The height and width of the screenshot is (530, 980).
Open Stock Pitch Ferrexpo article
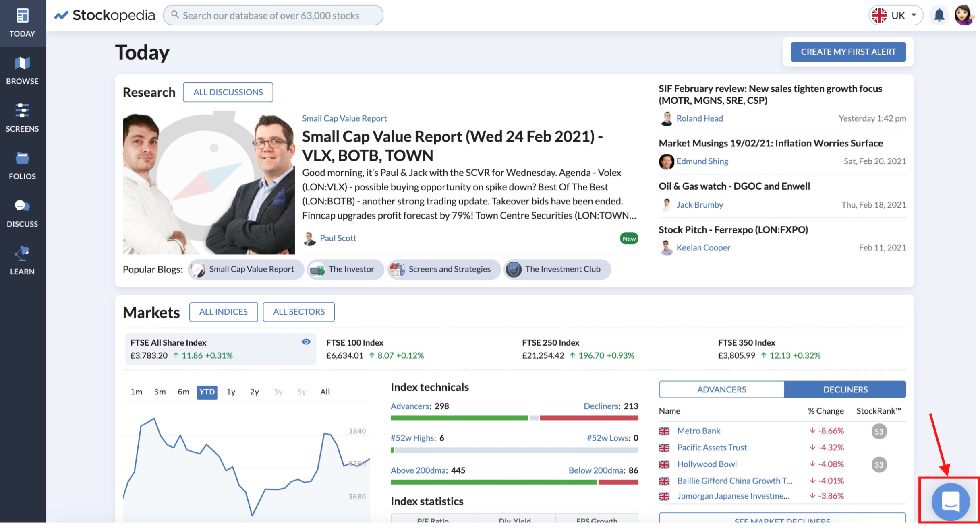(x=733, y=230)
